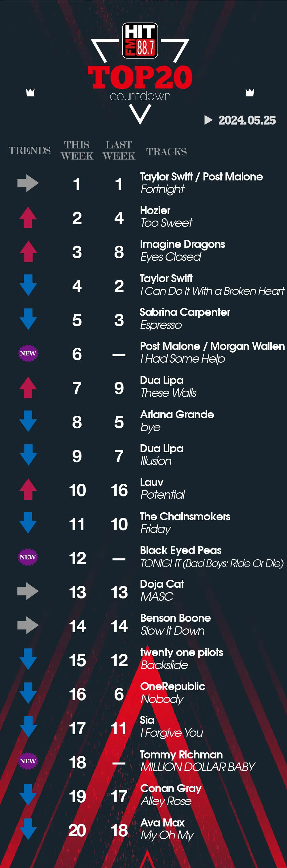Click the right crown icon
287x868 pixels.
(x=250, y=92)
